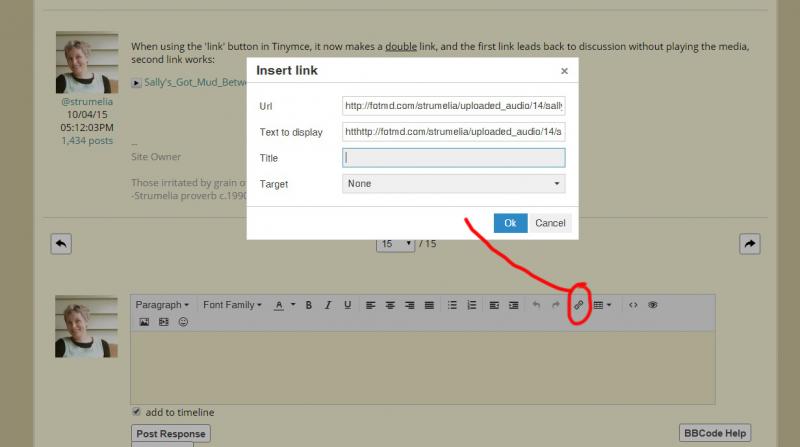Open the page number selector
800x447 pixels.
click(396, 243)
